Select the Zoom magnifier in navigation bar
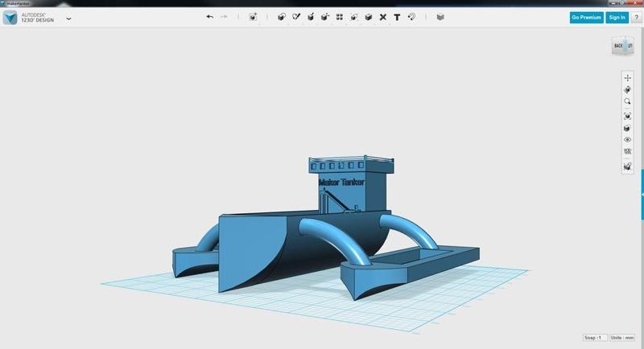The width and height of the screenshot is (644, 349). (x=627, y=102)
